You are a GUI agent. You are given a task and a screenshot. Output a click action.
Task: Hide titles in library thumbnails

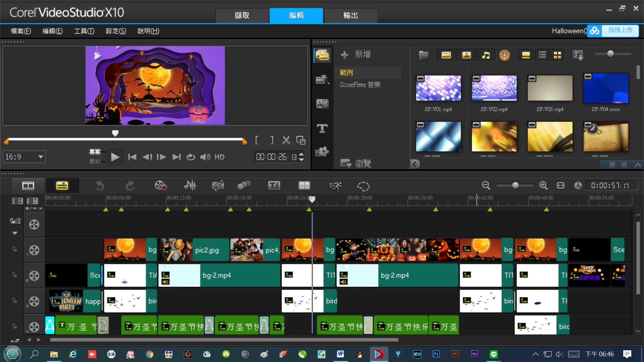pyautogui.click(x=526, y=55)
